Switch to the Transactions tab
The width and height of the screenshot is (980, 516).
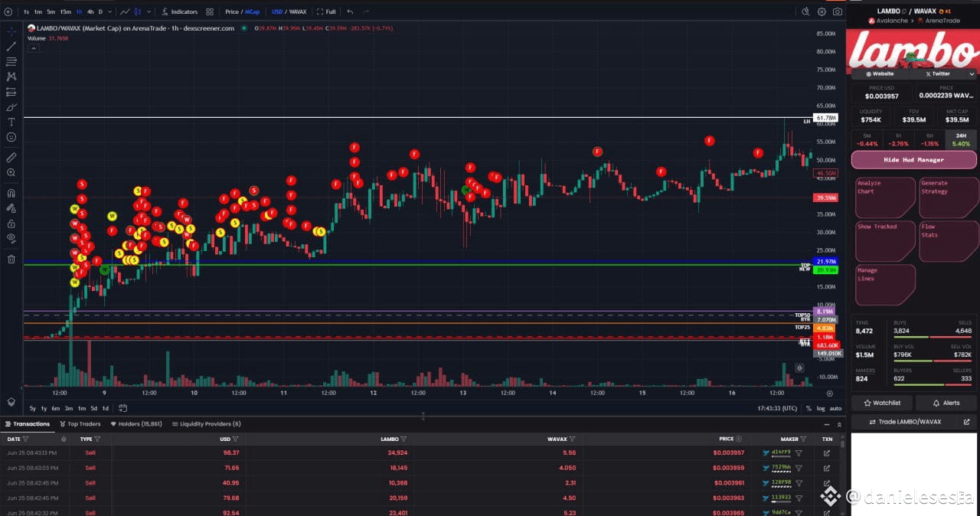(x=28, y=423)
